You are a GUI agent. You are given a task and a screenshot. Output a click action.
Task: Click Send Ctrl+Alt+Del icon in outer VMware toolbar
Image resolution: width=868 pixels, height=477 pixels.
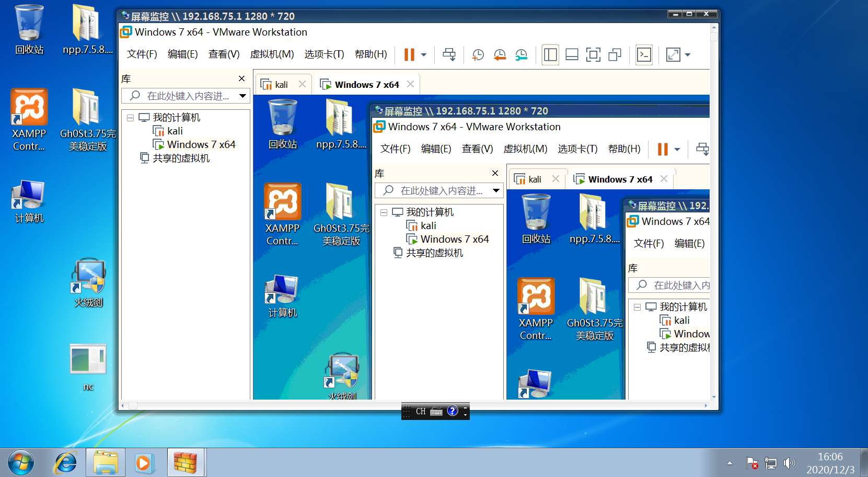click(x=449, y=54)
